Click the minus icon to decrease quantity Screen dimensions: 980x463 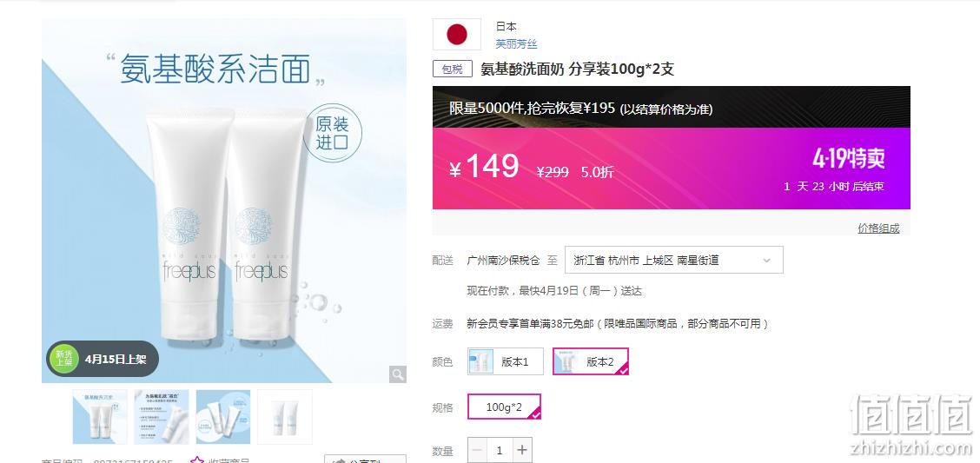pyautogui.click(x=478, y=450)
